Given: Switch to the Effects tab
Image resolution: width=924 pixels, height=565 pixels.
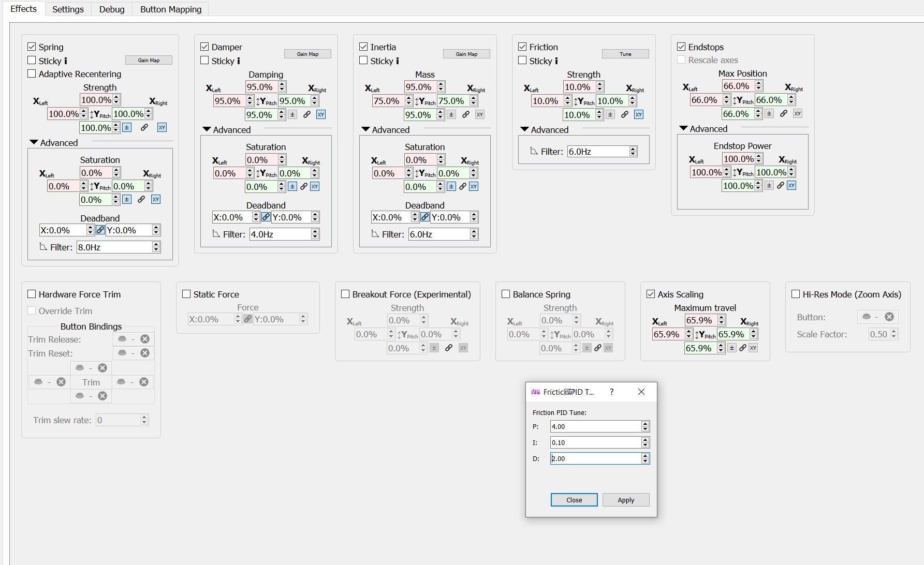Looking at the screenshot, I should [x=23, y=9].
